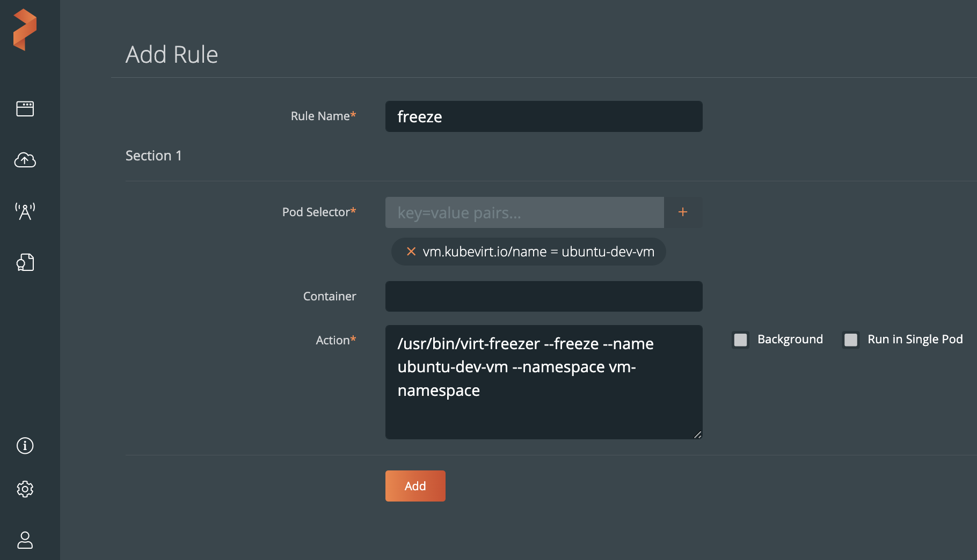Click inside the Action command text area

pyautogui.click(x=543, y=382)
